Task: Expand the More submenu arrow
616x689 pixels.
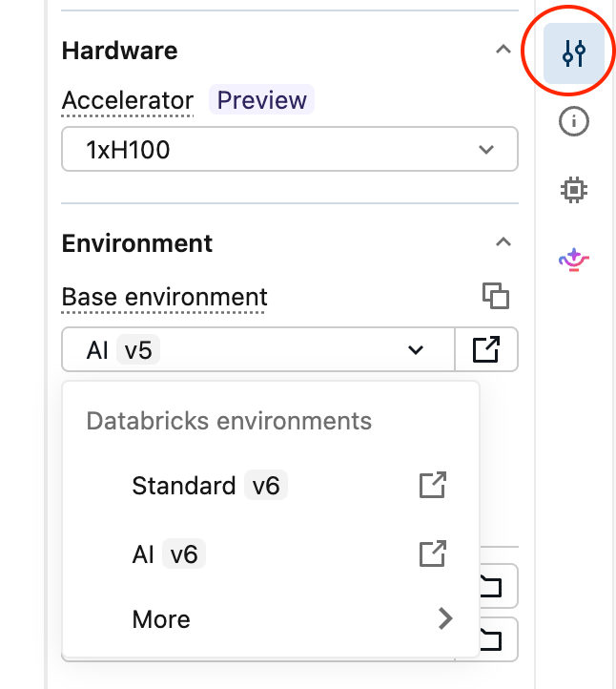Action: click(445, 618)
